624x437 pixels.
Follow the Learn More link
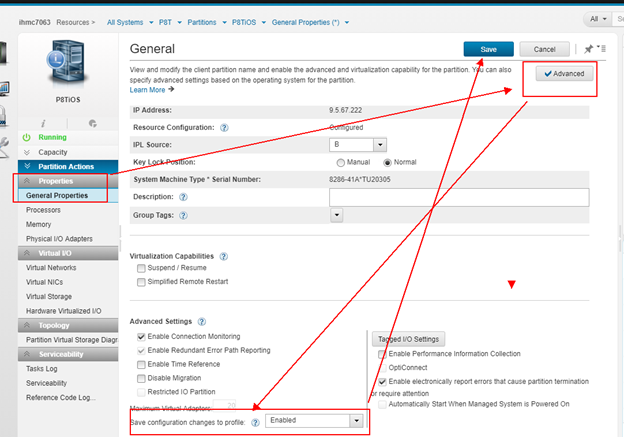[152, 90]
